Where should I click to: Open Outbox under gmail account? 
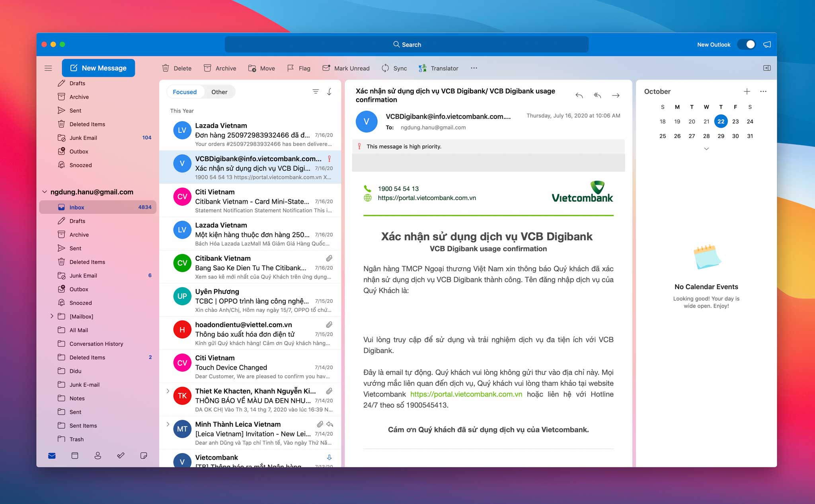pyautogui.click(x=98, y=289)
